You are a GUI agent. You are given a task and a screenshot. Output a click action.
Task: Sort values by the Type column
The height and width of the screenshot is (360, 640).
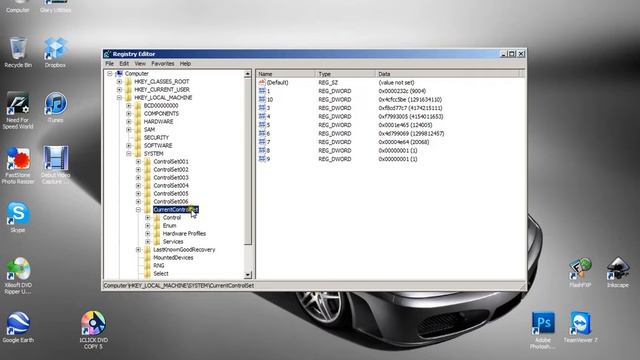pyautogui.click(x=345, y=74)
